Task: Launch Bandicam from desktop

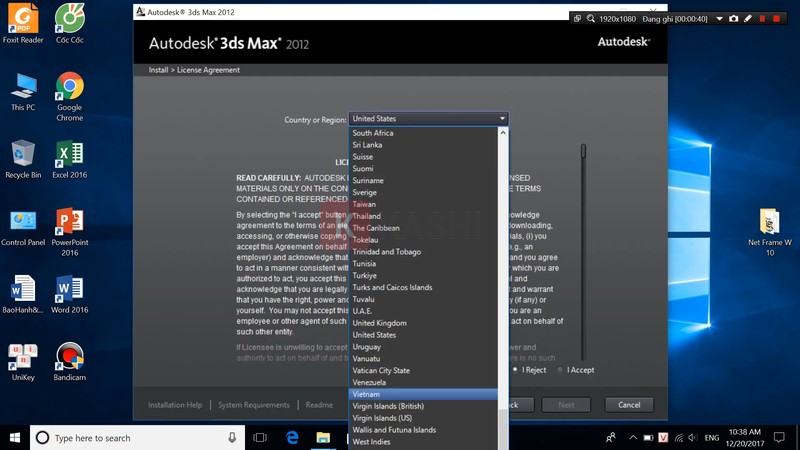Action: [x=69, y=356]
